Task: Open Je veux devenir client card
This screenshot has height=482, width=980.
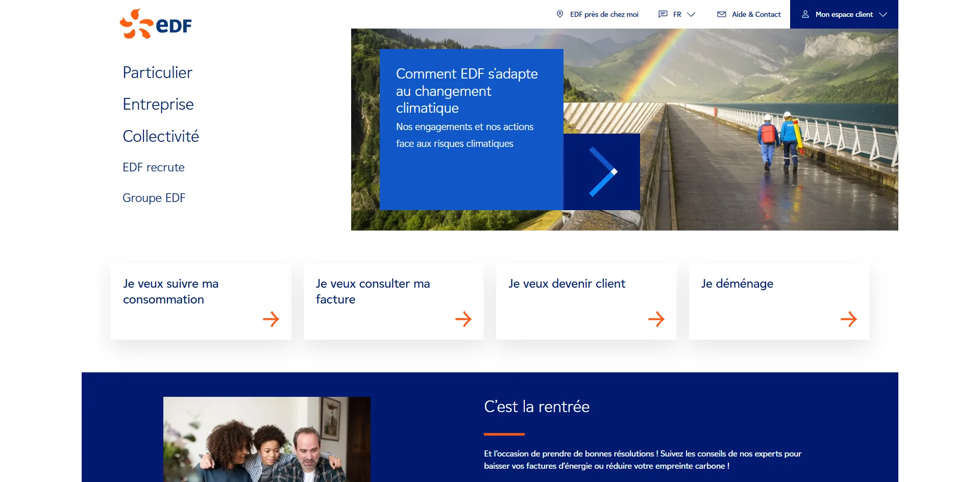Action: pyautogui.click(x=586, y=301)
